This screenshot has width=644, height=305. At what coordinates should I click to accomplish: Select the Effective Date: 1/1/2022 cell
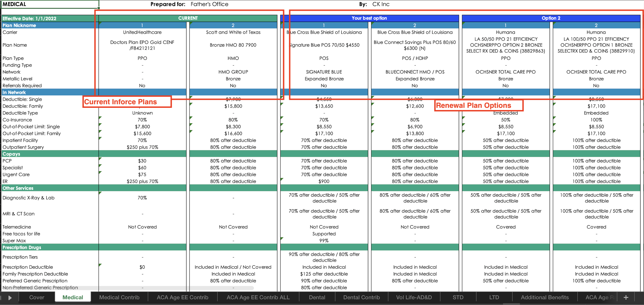(50, 18)
